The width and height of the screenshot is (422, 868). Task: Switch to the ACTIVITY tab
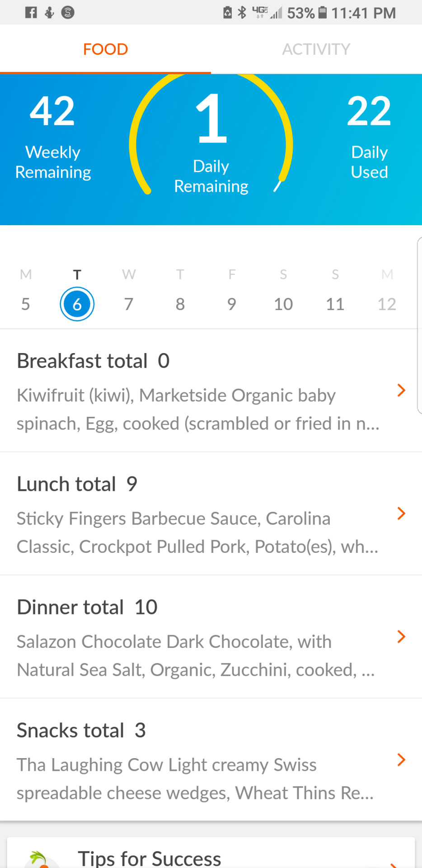click(316, 49)
